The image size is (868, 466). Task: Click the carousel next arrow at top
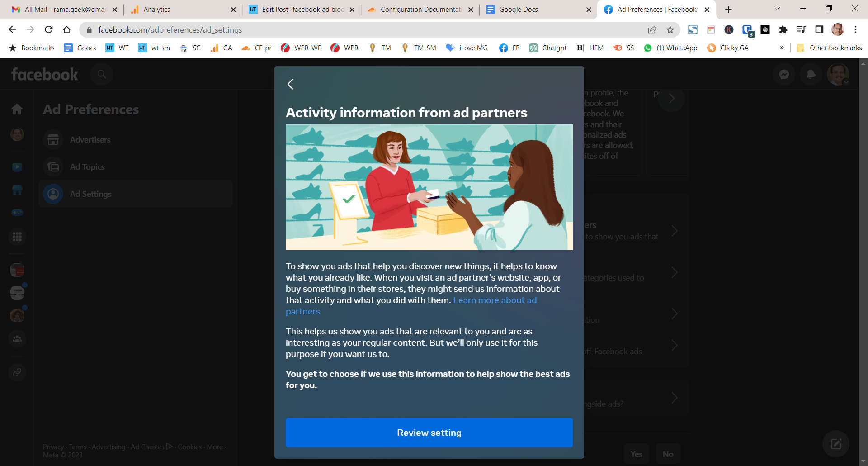671,99
